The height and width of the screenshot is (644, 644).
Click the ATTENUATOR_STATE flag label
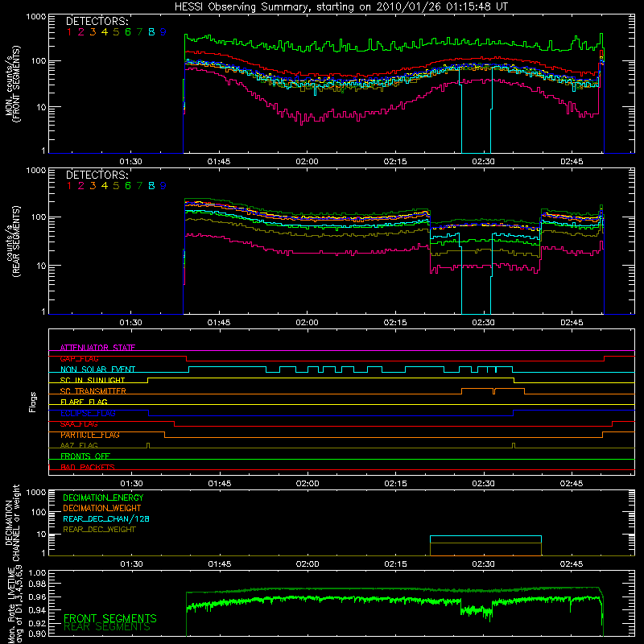click(97, 348)
